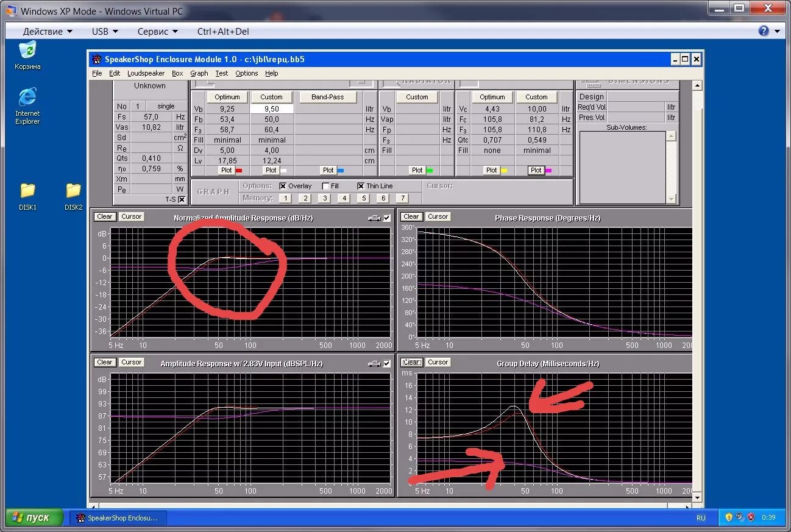Expand dropdown arrow beside help icon
This screenshot has width=791, height=532.
pyautogui.click(x=777, y=31)
